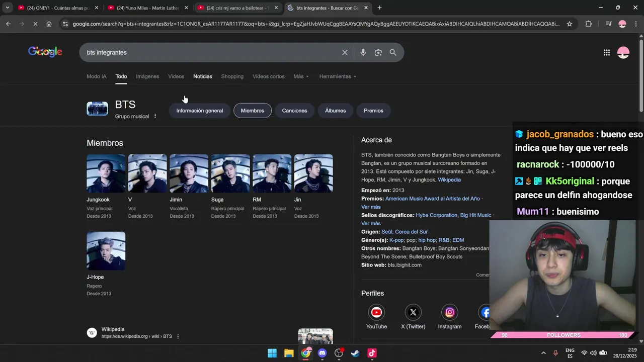Select the Información general chip
The image size is (644, 362).
pyautogui.click(x=200, y=111)
